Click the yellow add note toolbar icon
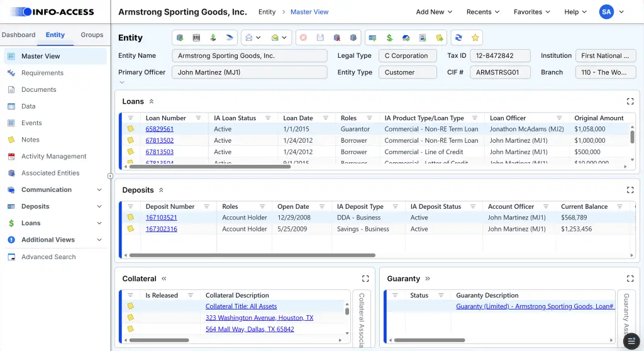Image resolution: width=644 pixels, height=351 pixels. click(x=440, y=38)
